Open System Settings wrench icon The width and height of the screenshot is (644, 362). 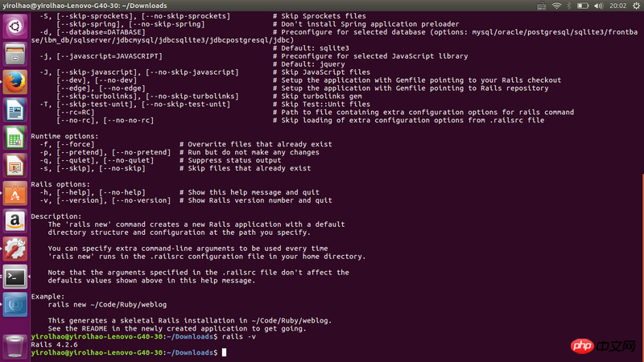coord(15,249)
